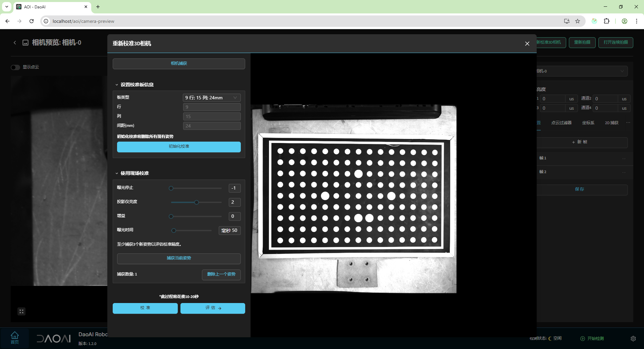Click the 行 input field
This screenshot has width=644, height=349.
[212, 107]
